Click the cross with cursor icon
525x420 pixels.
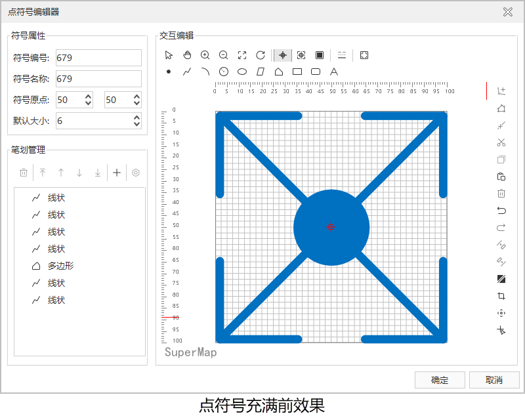coord(501,330)
